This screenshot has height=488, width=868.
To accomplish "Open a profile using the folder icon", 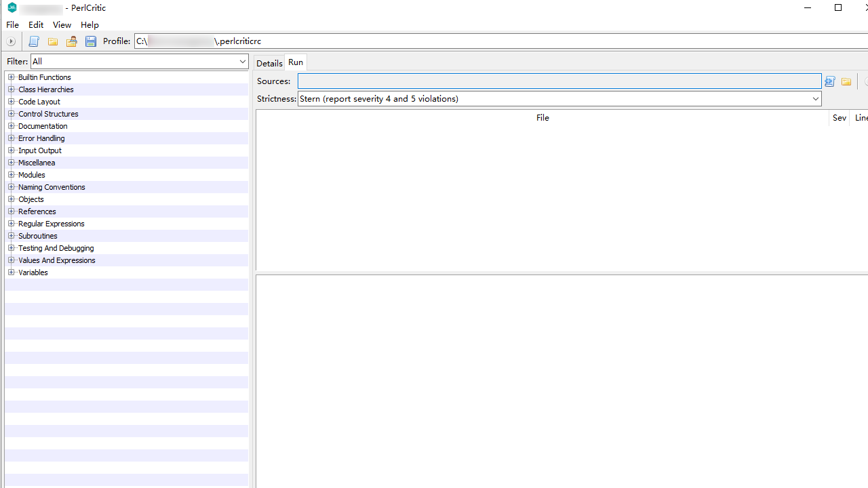I will click(x=52, y=41).
